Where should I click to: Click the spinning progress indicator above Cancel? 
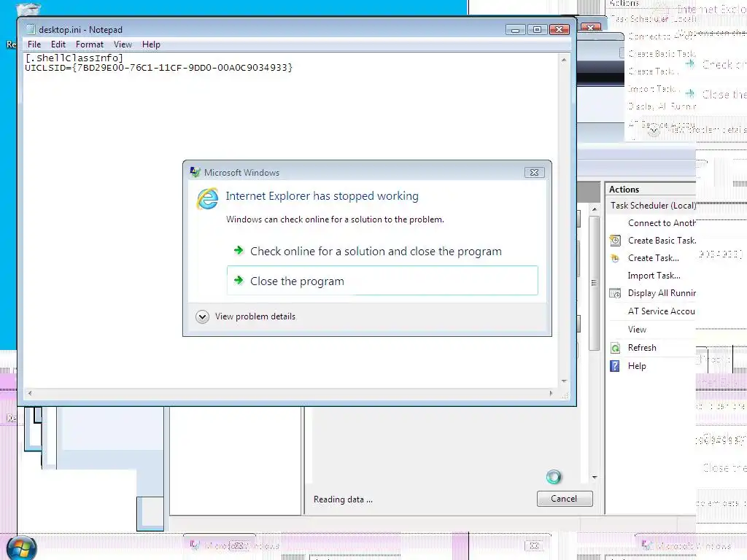554,477
